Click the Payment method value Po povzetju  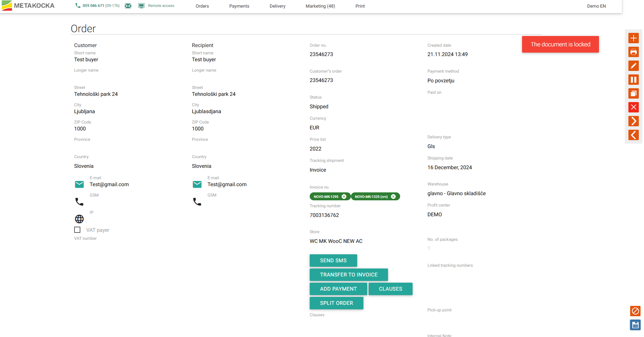point(441,81)
